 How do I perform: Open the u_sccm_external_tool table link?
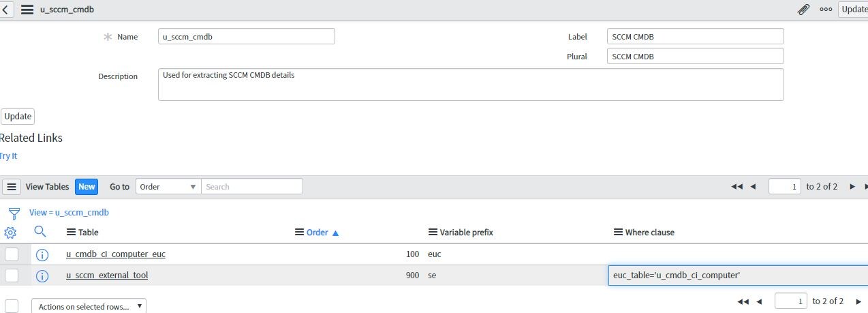[x=107, y=275]
